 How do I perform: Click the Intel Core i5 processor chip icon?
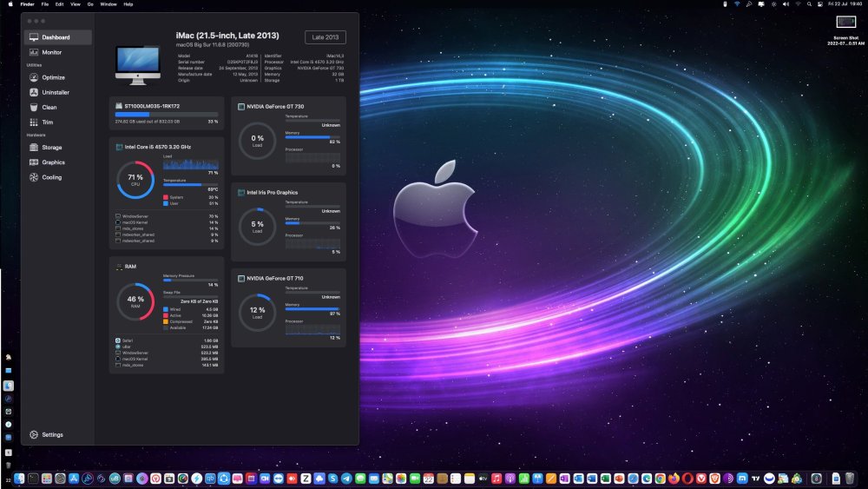pos(119,147)
